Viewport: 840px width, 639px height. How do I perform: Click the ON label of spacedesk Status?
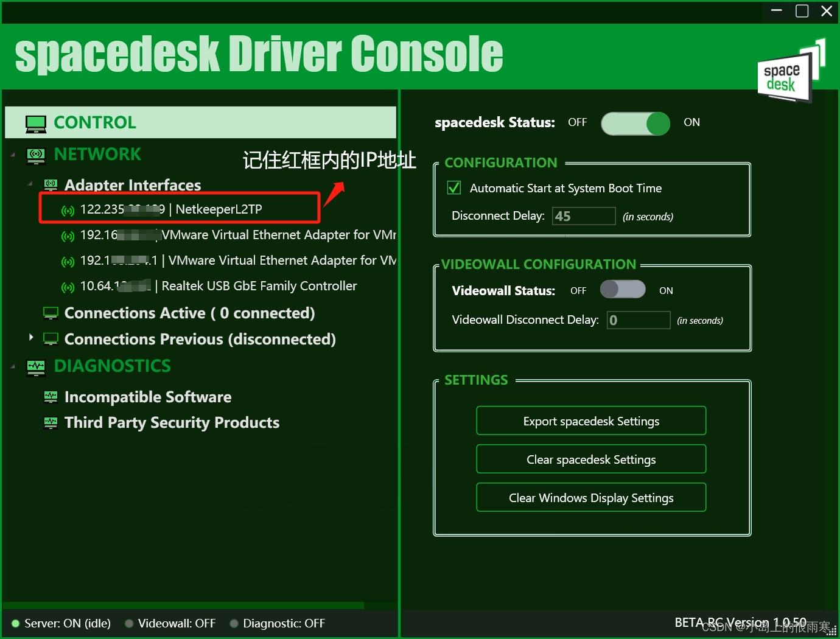tap(691, 122)
